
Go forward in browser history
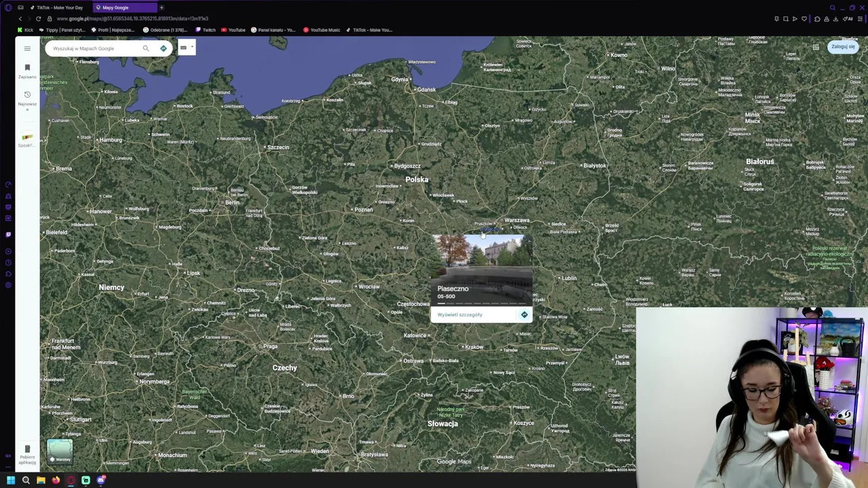coord(28,19)
